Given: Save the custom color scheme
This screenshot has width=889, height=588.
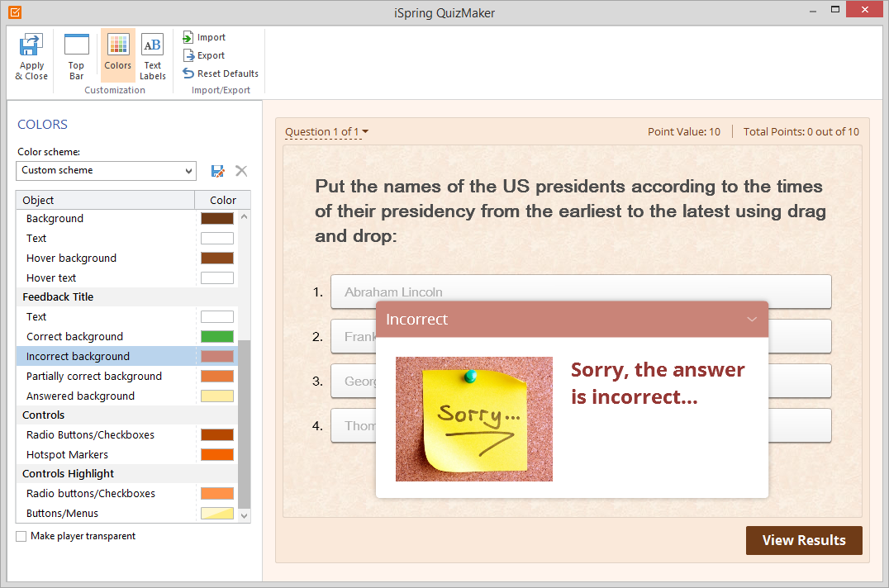Looking at the screenshot, I should (x=218, y=171).
